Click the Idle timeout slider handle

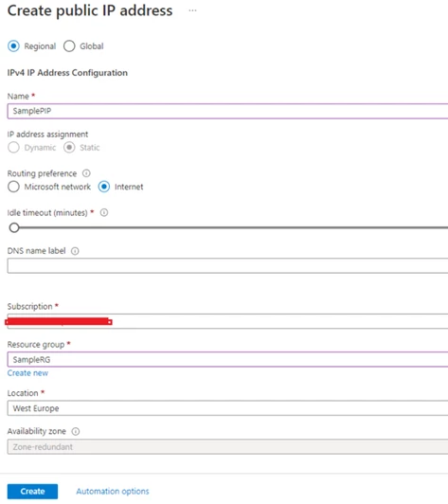[x=14, y=227]
